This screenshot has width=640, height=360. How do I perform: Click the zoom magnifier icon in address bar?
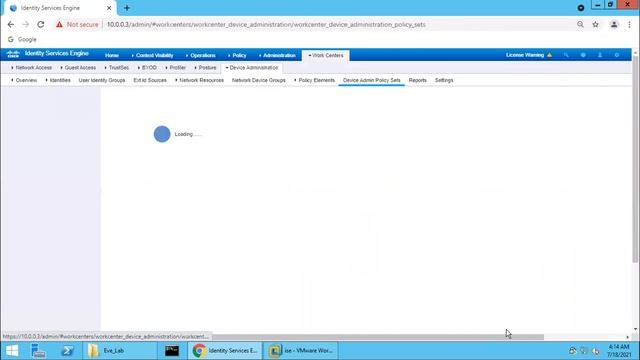(x=580, y=24)
